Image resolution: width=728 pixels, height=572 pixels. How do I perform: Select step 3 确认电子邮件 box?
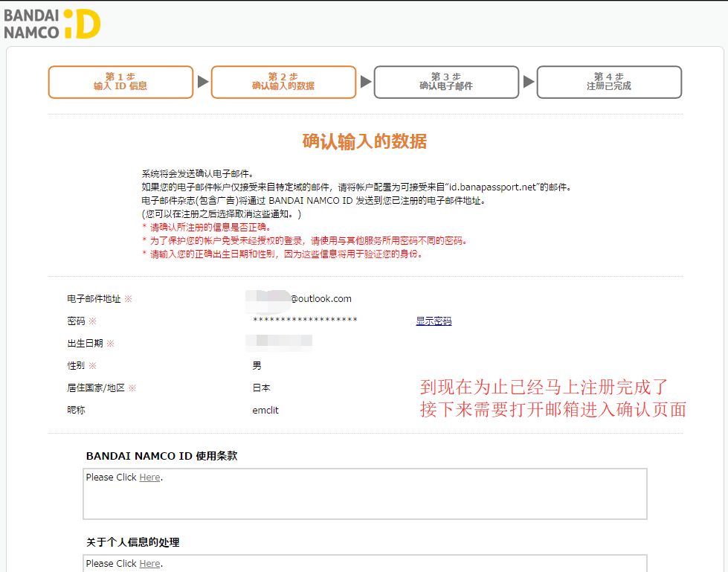tap(446, 82)
